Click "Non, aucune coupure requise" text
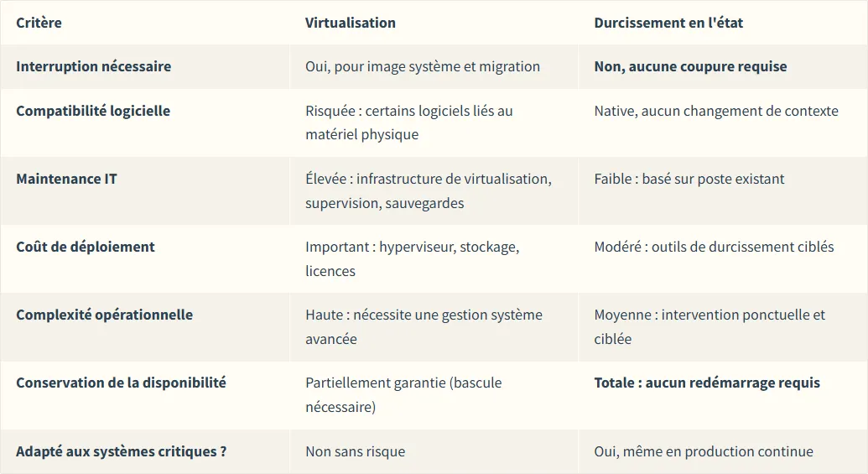 pos(690,66)
